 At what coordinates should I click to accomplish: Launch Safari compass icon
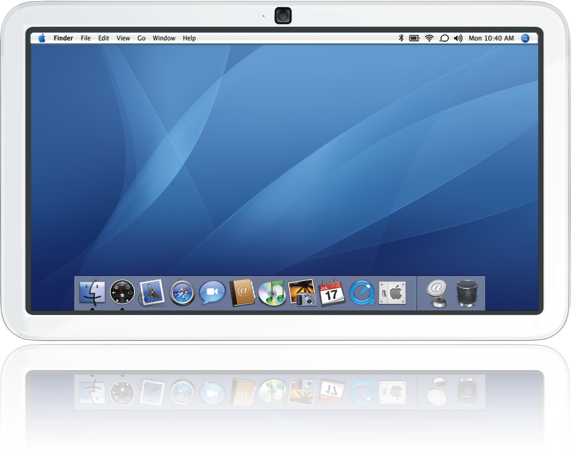pos(182,293)
